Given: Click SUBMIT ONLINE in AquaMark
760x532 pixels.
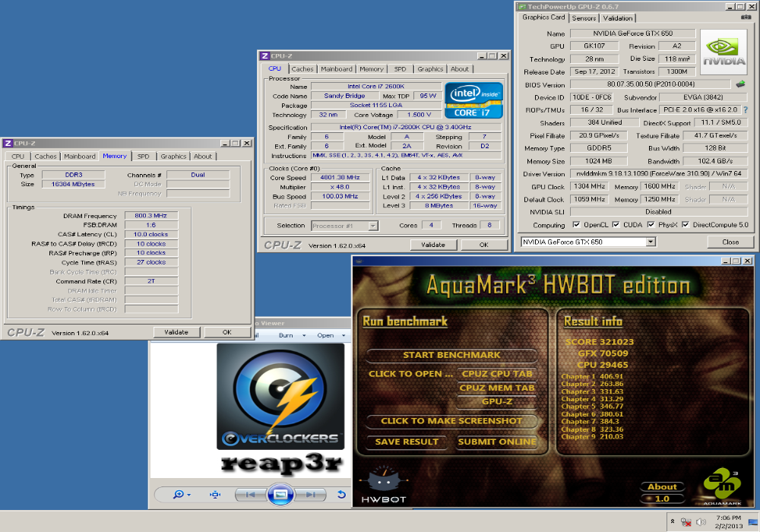Looking at the screenshot, I should coord(497,442).
